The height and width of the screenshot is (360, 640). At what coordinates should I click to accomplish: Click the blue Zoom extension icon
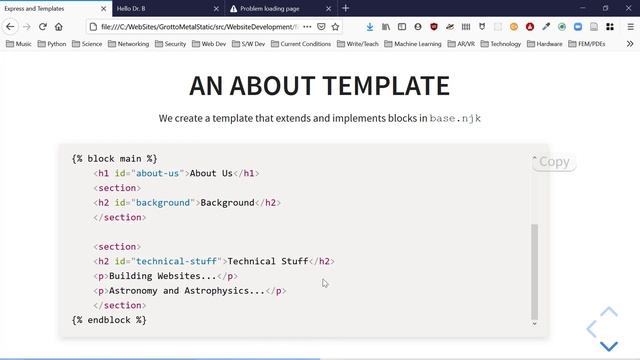point(578,27)
